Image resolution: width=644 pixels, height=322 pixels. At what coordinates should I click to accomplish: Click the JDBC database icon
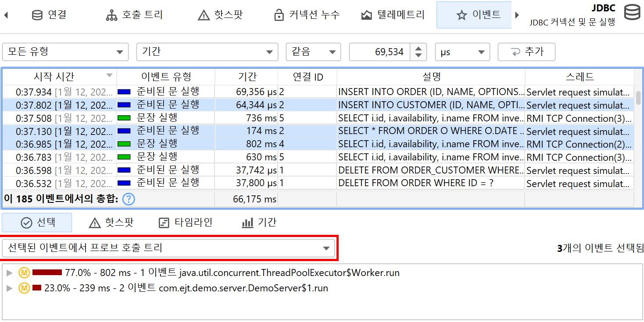click(x=632, y=12)
